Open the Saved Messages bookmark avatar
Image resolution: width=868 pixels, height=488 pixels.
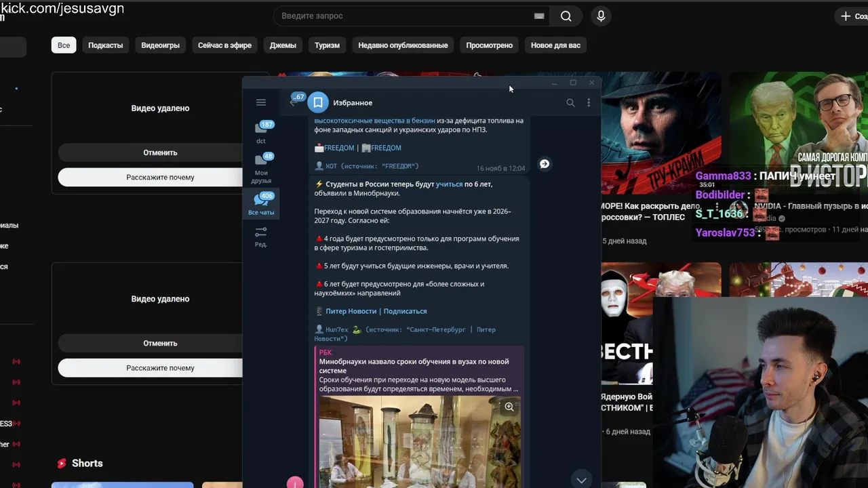coord(318,102)
